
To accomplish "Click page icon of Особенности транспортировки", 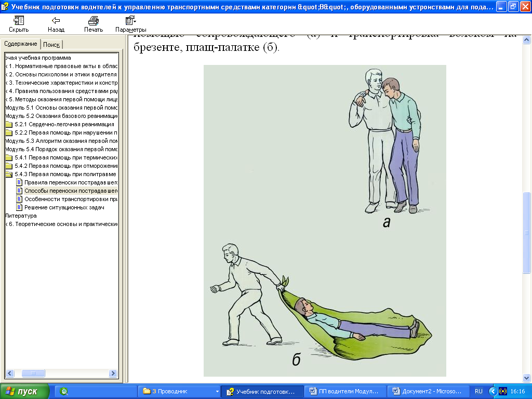I will [19, 199].
